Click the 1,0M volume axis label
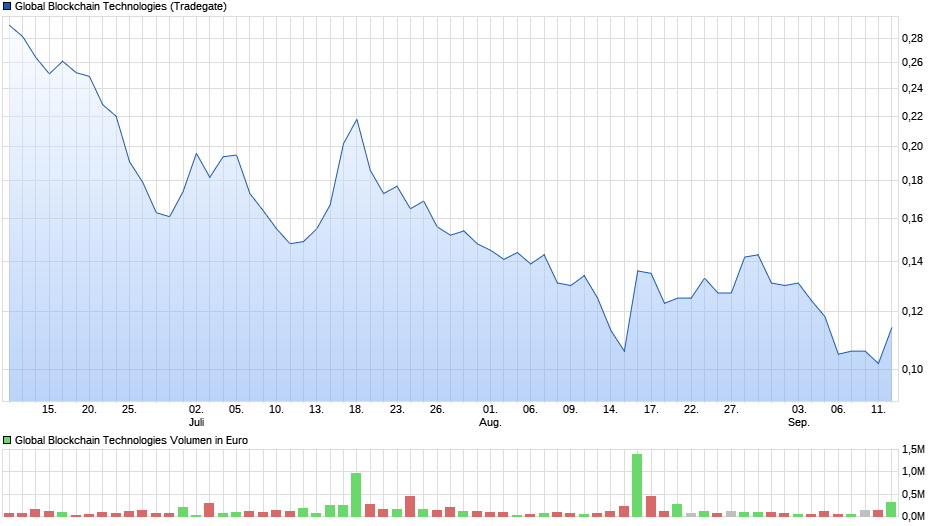Screen dimensions: 940x526 click(x=913, y=471)
